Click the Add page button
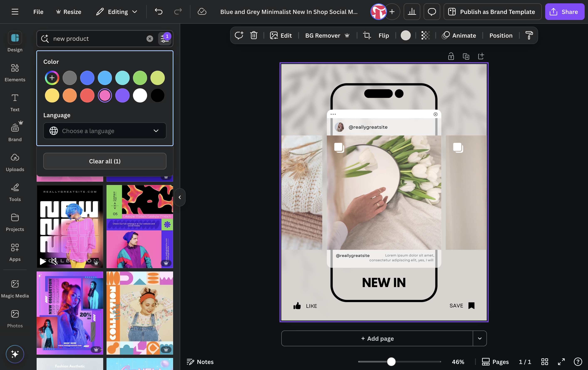Screen dimensions: 588x370 tap(377, 338)
